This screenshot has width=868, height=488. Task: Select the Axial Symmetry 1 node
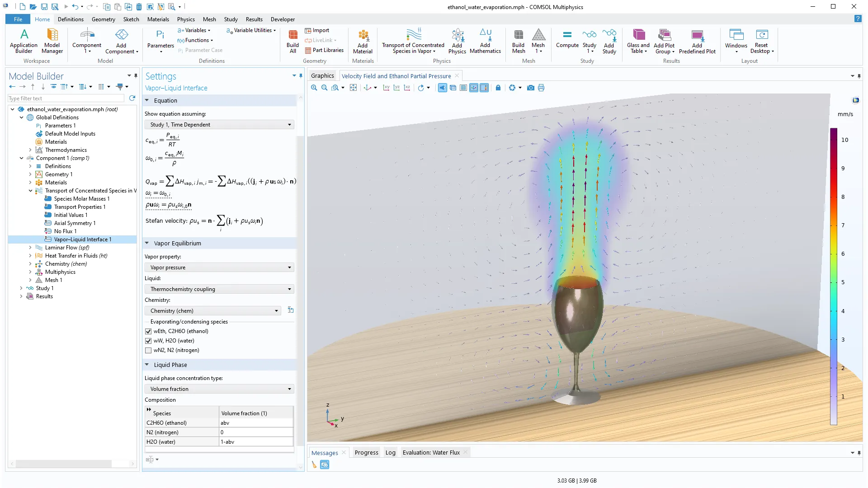(x=75, y=223)
